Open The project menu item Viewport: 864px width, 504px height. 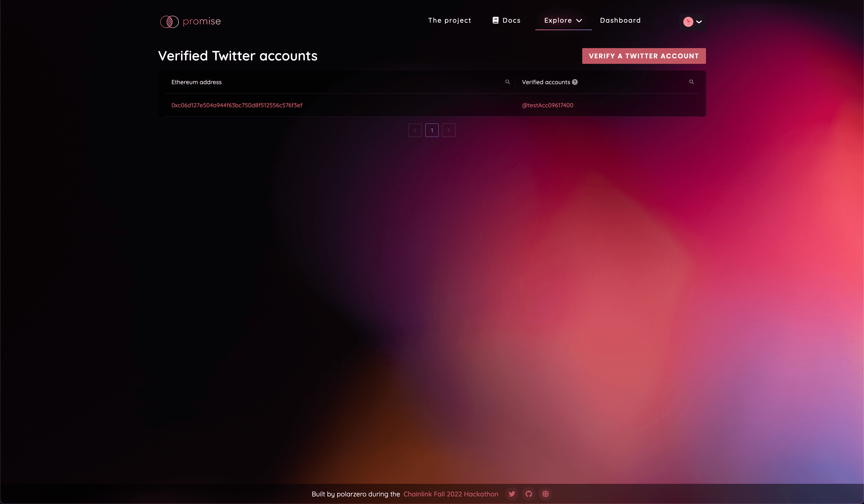pos(449,21)
